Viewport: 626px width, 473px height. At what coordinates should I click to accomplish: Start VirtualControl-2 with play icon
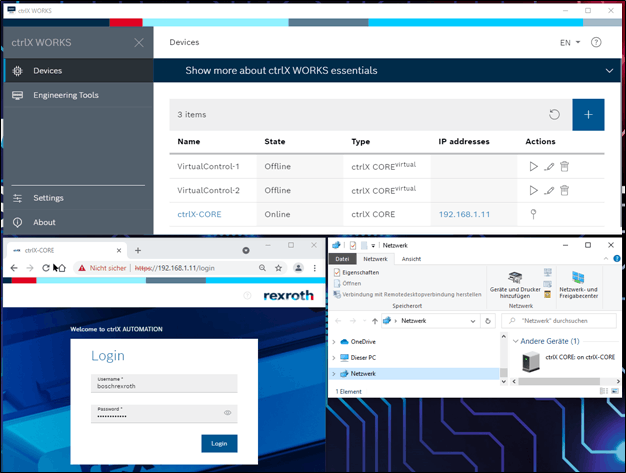[x=533, y=190]
